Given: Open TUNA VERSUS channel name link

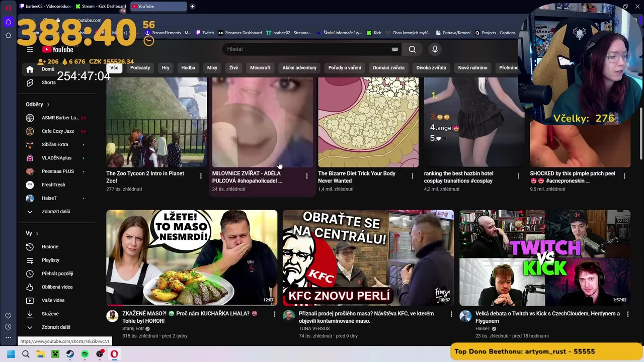Looking at the screenshot, I should pos(314,328).
